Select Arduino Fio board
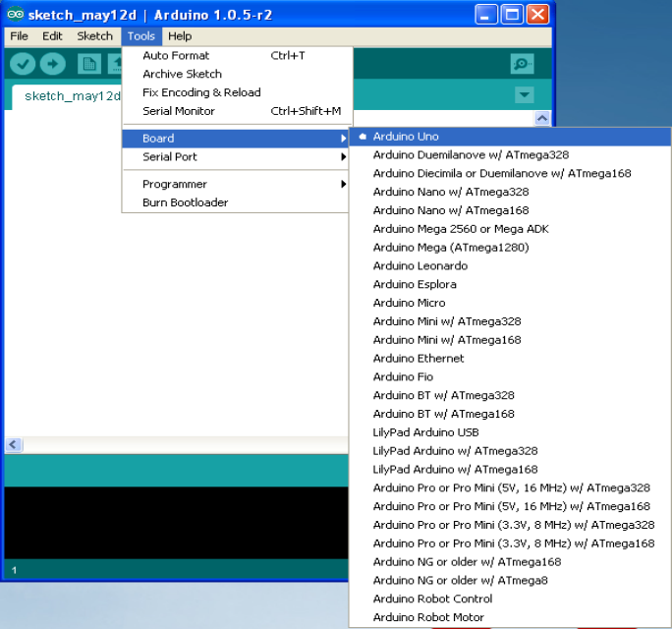This screenshot has height=629, width=672. pyautogui.click(x=510, y=376)
